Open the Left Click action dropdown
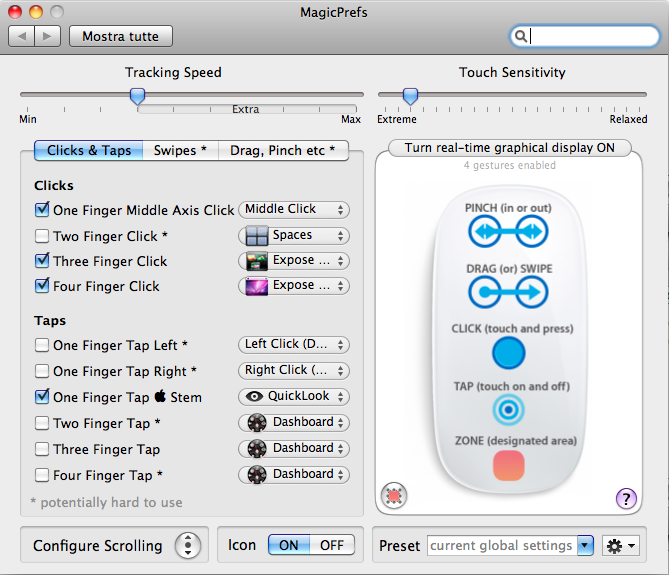The image size is (669, 575). pos(294,345)
